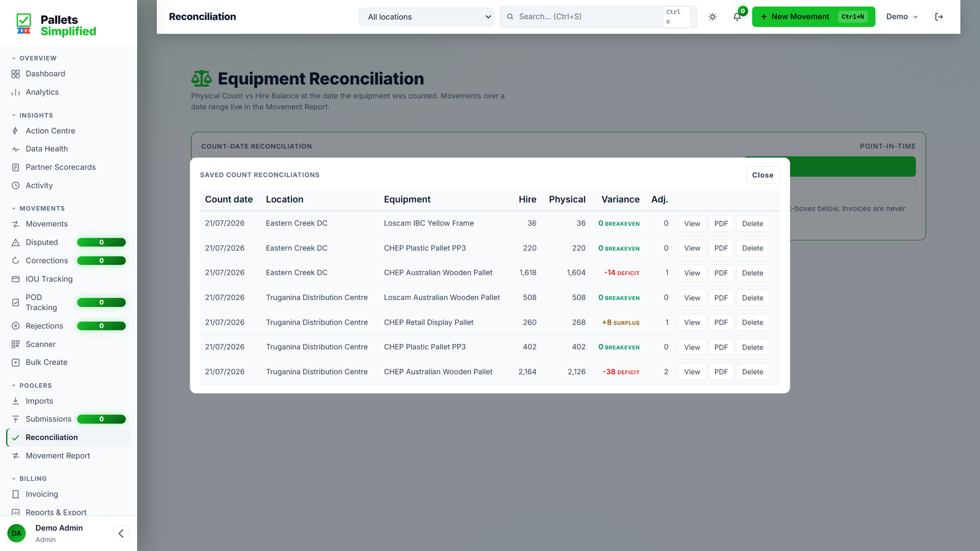Image resolution: width=980 pixels, height=551 pixels.
Task: Click the Invoicing document icon
Action: (15, 494)
